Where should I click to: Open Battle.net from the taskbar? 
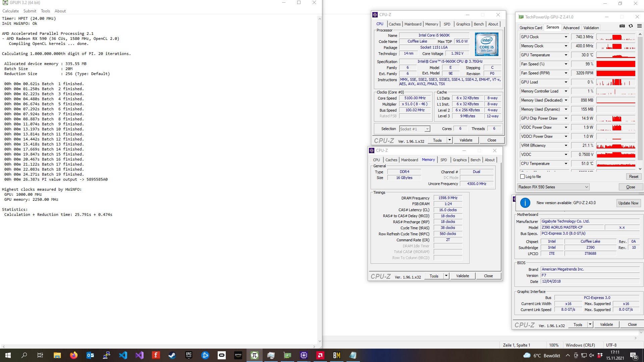(205, 355)
